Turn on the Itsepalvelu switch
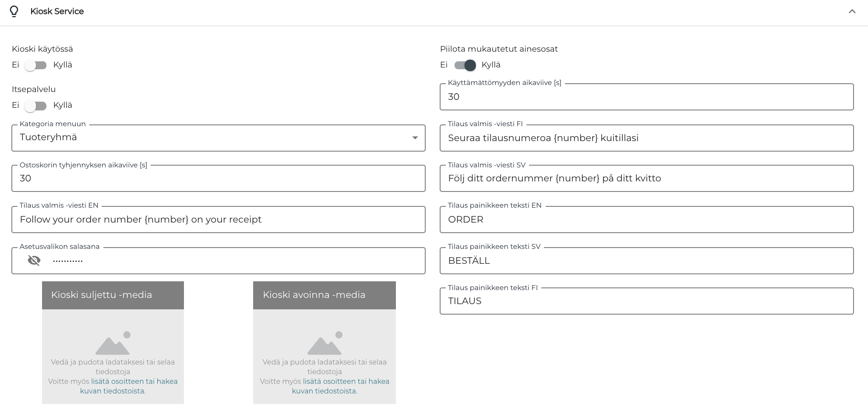This screenshot has width=868, height=411. (x=36, y=106)
